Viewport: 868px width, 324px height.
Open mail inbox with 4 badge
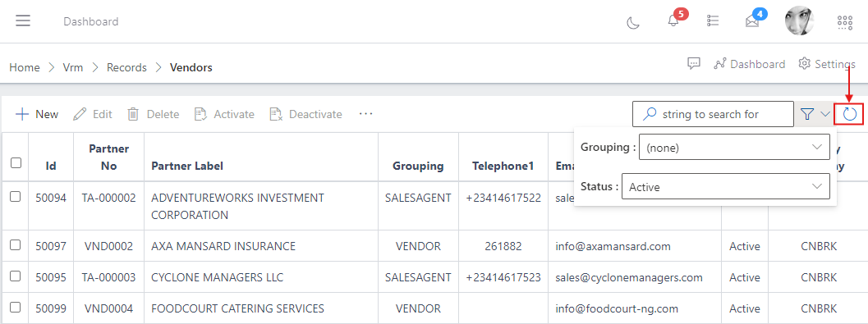(751, 21)
